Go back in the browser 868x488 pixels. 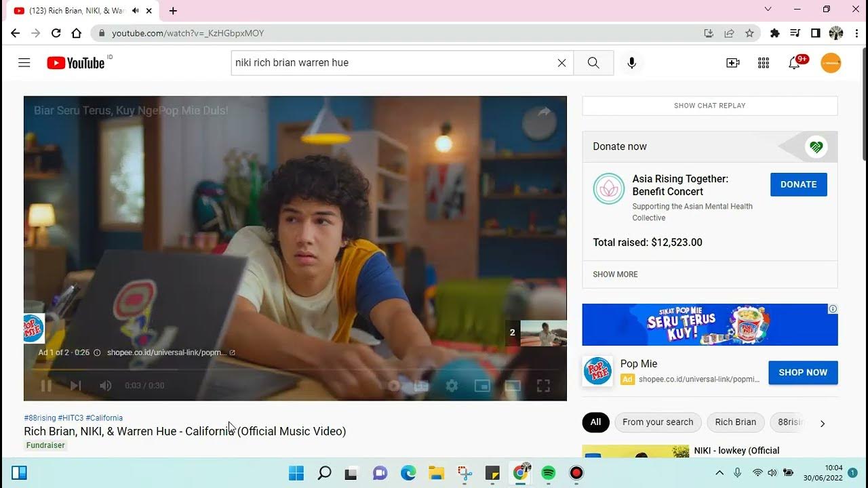pos(15,33)
